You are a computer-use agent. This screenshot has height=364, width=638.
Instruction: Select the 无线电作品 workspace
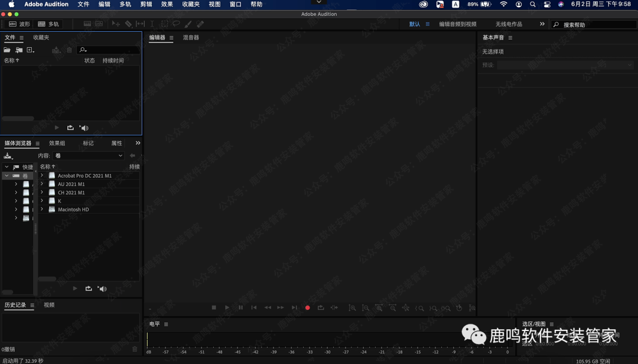click(x=509, y=24)
